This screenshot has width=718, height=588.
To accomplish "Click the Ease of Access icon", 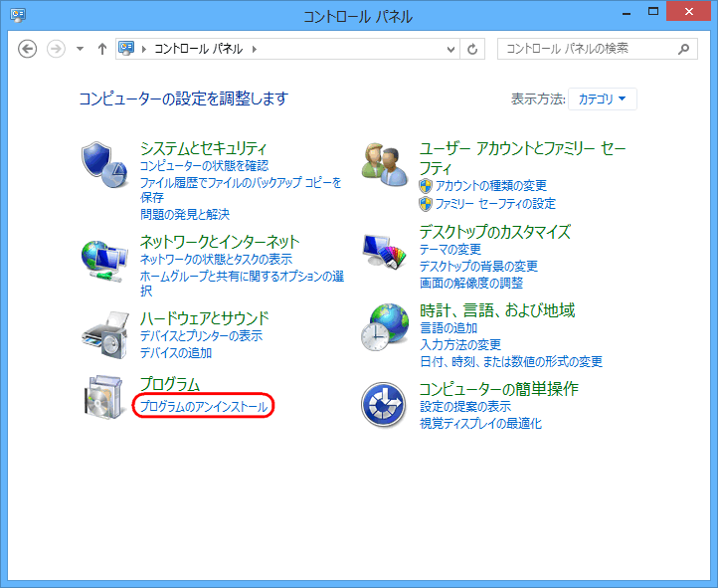I will (x=383, y=405).
